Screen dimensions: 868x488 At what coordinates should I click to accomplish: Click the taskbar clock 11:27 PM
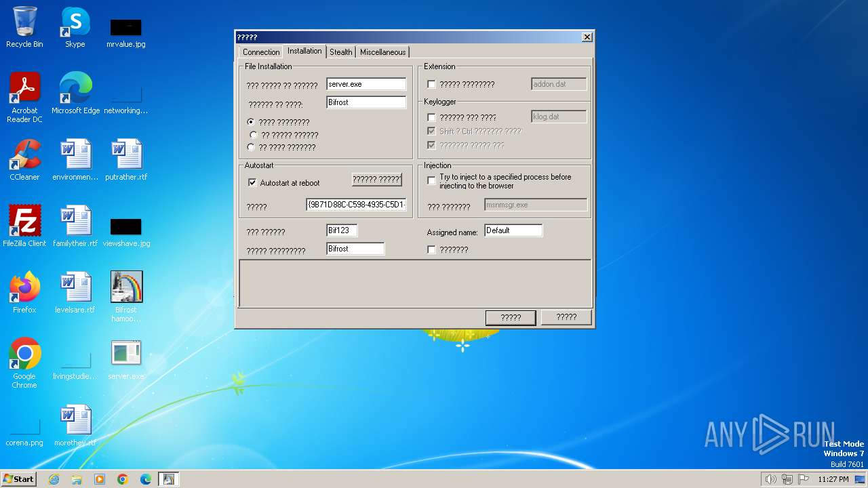coord(833,479)
